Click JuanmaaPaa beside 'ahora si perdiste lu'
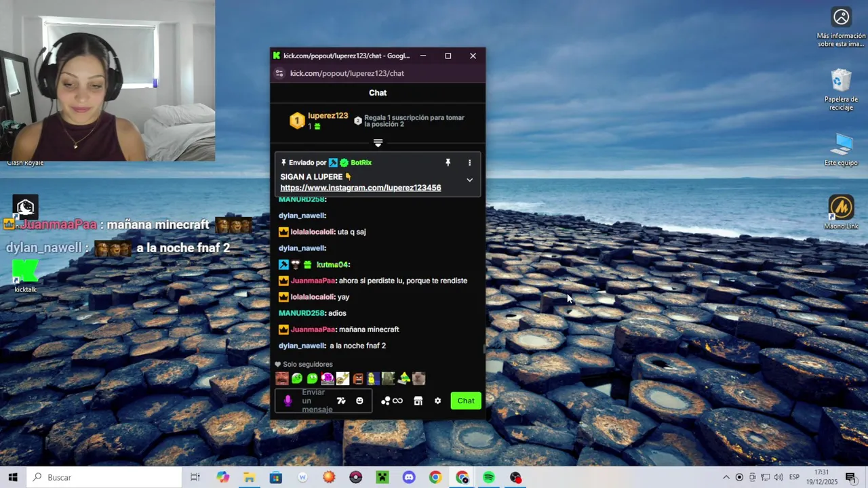This screenshot has height=488, width=868. coord(313,281)
